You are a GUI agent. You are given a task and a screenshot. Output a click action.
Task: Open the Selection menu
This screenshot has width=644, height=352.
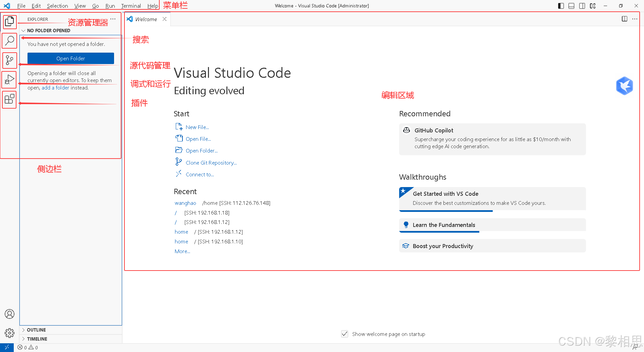tap(57, 6)
